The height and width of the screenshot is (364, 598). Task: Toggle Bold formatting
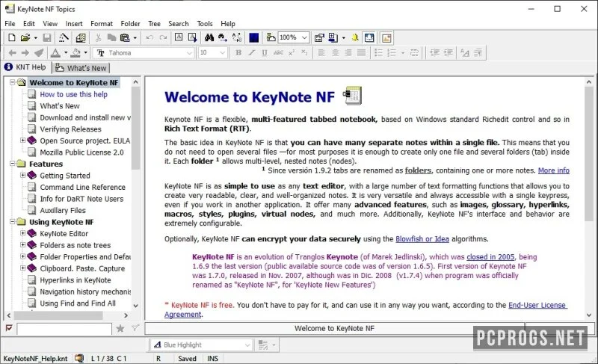click(238, 52)
